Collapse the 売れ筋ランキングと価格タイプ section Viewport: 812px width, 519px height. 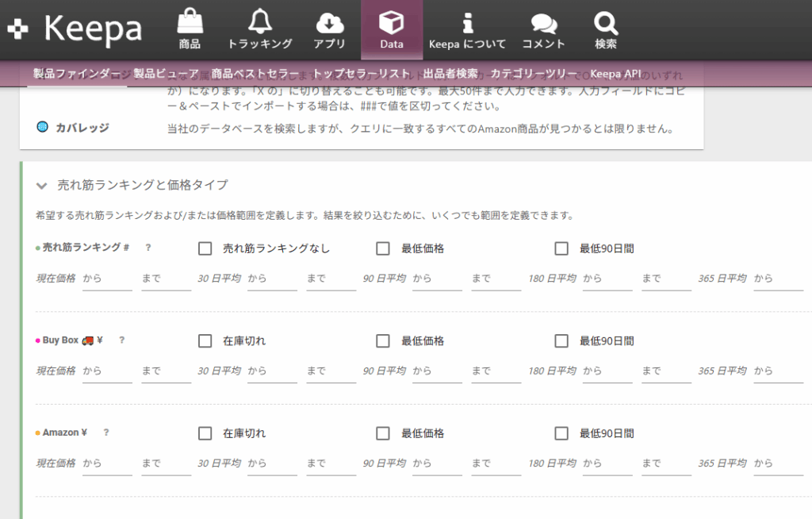(x=42, y=185)
